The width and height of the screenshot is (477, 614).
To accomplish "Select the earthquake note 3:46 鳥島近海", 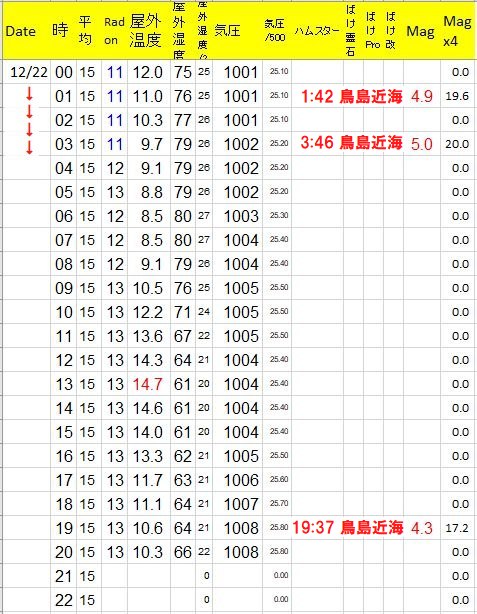I will tap(352, 143).
